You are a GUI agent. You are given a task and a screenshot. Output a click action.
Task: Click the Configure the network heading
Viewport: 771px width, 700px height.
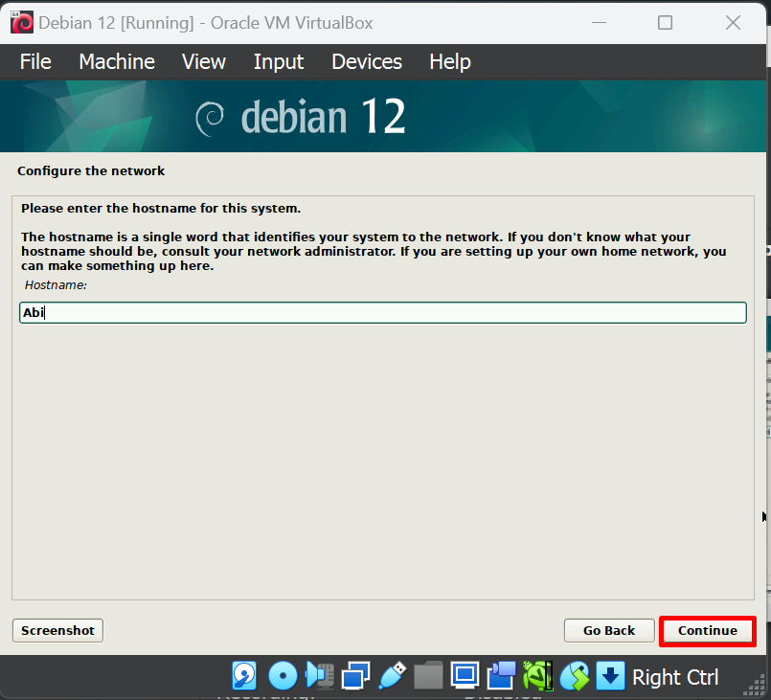[91, 171]
